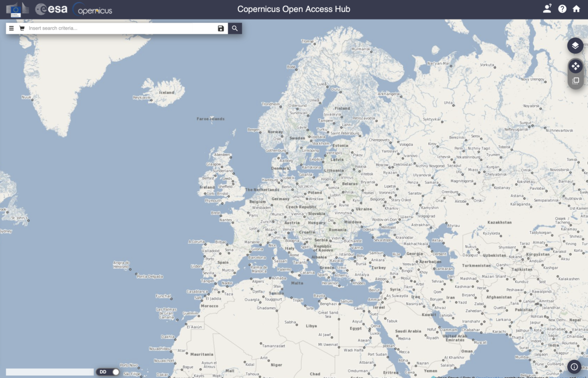588x378 pixels.
Task: Click the Novy Urengoy label
Action: point(532,79)
